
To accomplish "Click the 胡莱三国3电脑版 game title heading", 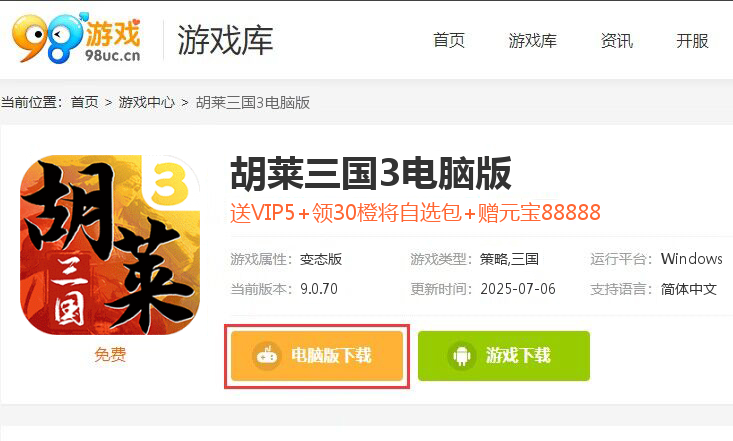I will tap(371, 174).
